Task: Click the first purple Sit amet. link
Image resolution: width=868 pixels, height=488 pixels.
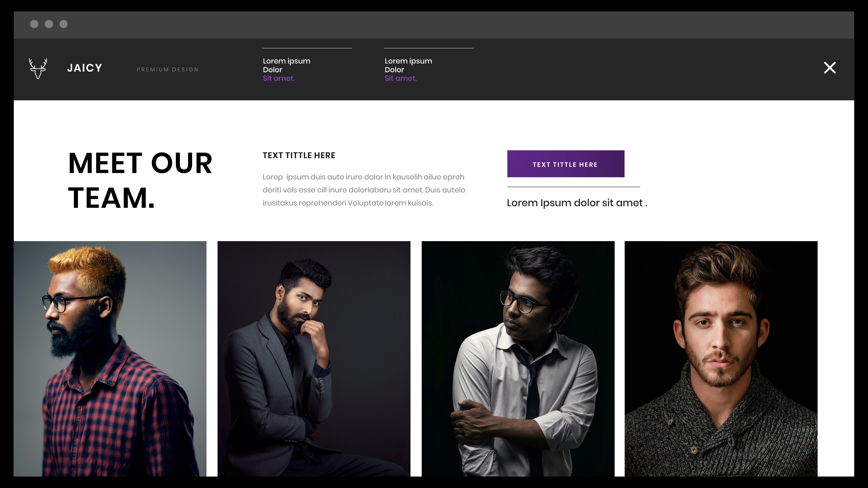Action: pos(279,78)
